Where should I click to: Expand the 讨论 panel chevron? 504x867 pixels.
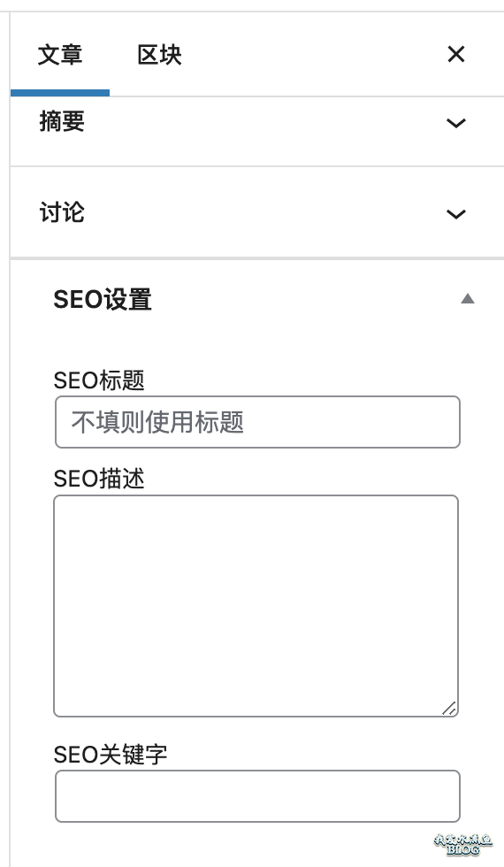click(x=456, y=214)
